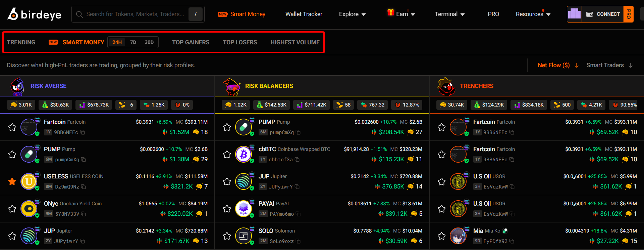
Task: Favorite Fartcoin in Risk Averse list
Action: 12,127
